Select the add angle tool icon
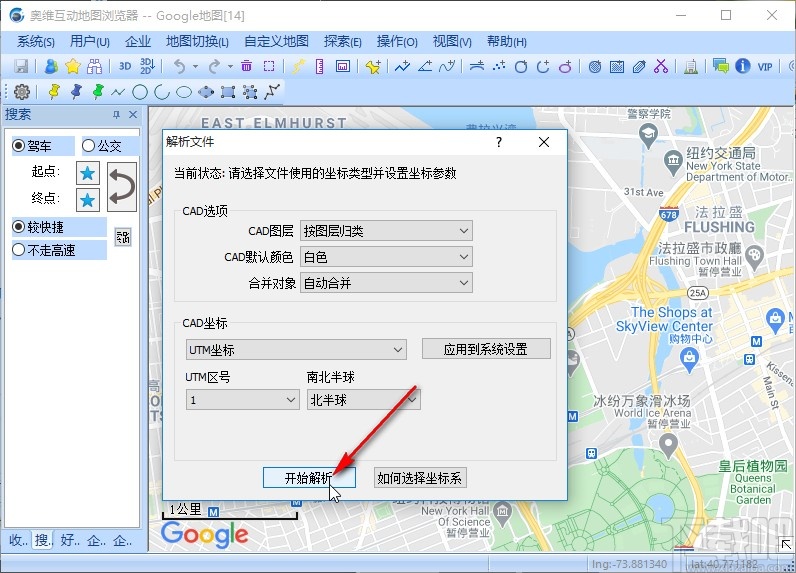Image resolution: width=796 pixels, height=573 pixels. pyautogui.click(x=425, y=66)
